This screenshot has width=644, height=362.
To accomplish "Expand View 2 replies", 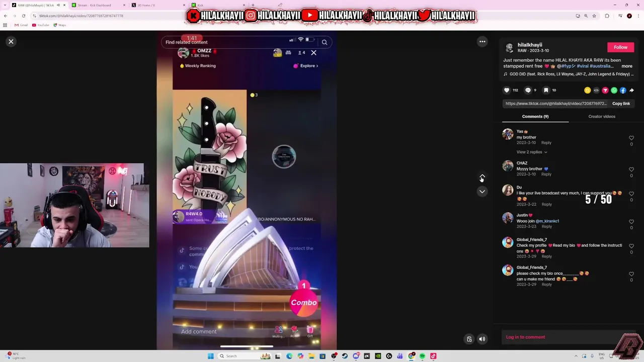I will pyautogui.click(x=531, y=152).
